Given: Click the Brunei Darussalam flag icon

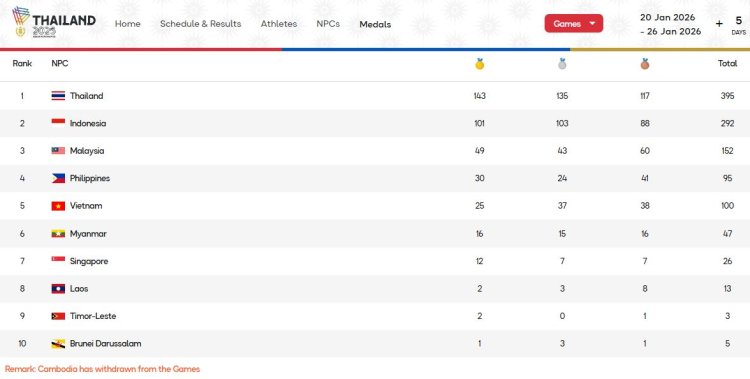Looking at the screenshot, I should pyautogui.click(x=58, y=344).
